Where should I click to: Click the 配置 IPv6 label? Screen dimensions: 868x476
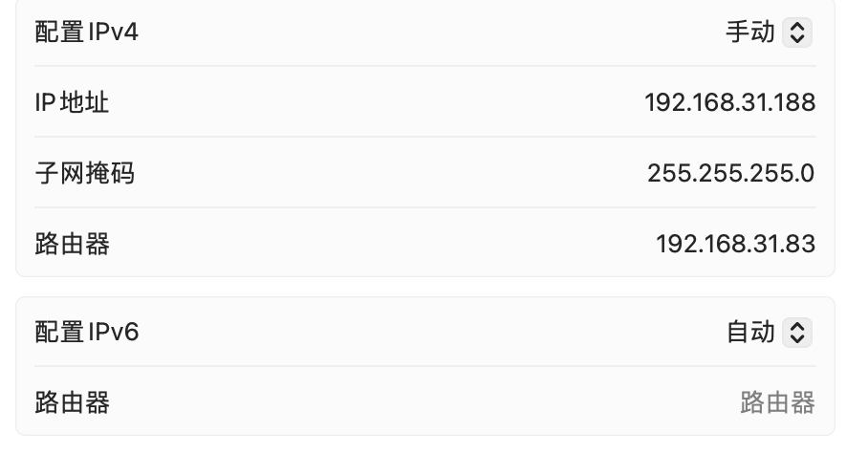click(x=87, y=333)
